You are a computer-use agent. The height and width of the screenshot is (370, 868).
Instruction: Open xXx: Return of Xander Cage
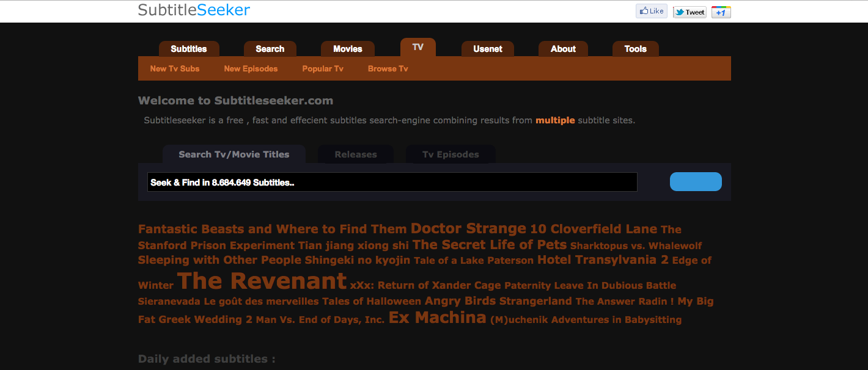click(x=425, y=285)
